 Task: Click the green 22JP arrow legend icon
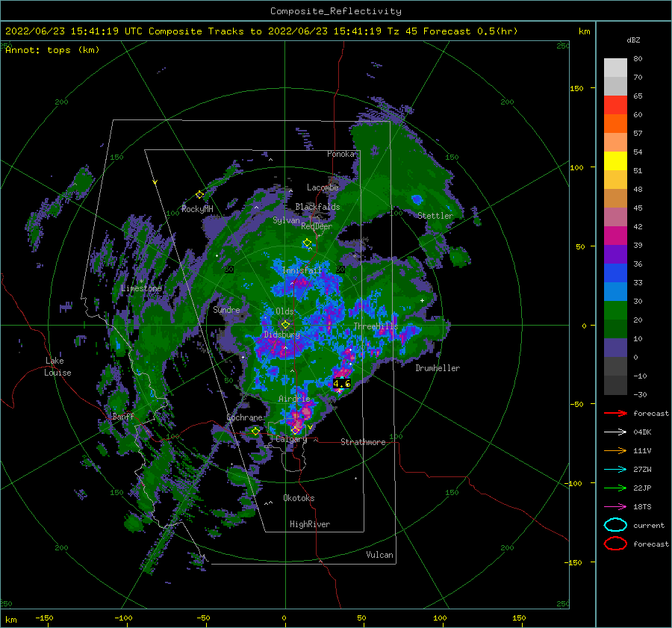[615, 488]
